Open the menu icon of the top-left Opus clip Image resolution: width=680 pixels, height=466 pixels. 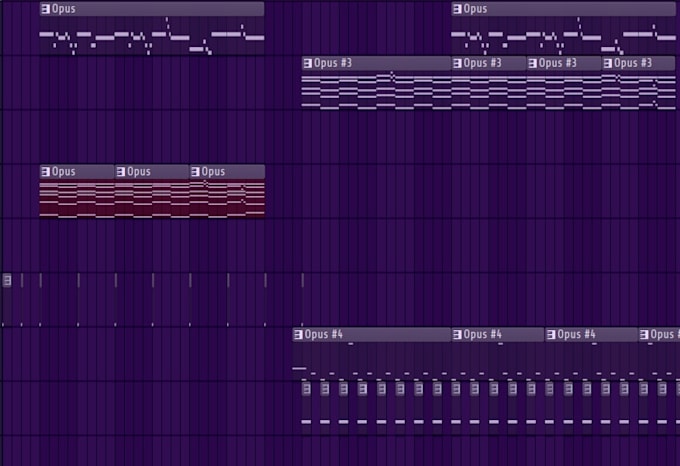tap(46, 9)
